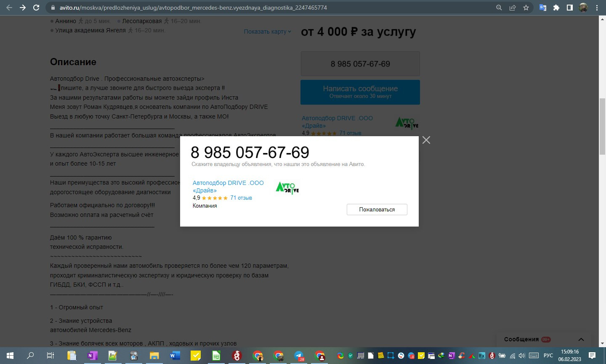
Task: Switch input language via РУС indicator
Action: 548,356
